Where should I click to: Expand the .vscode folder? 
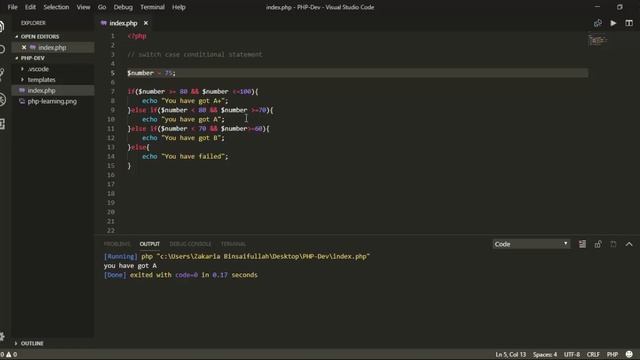(x=38, y=69)
